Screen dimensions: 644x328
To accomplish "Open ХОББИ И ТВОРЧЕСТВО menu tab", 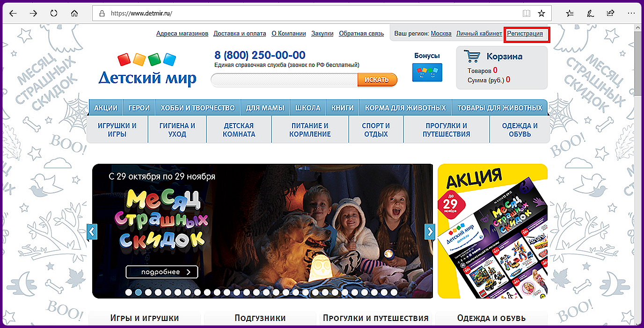I will click(x=198, y=108).
